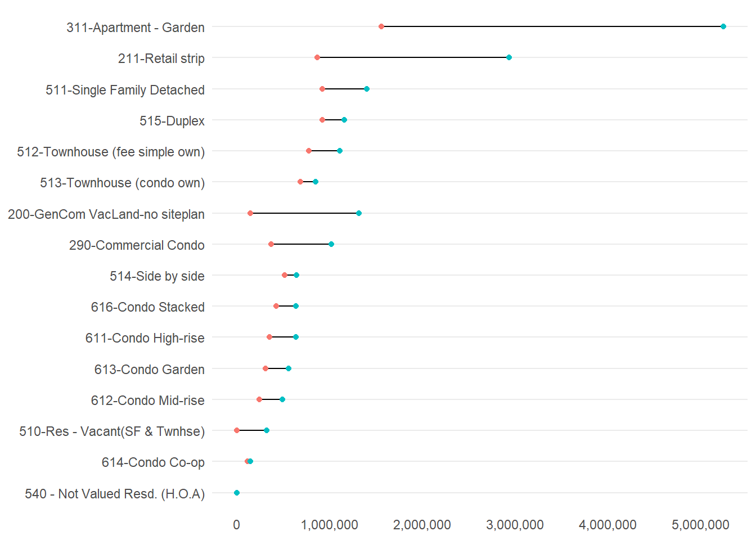Viewport: 756px width, 540px height.
Task: Click the connecting line of 311-Apartment - Garden
Action: click(x=551, y=26)
